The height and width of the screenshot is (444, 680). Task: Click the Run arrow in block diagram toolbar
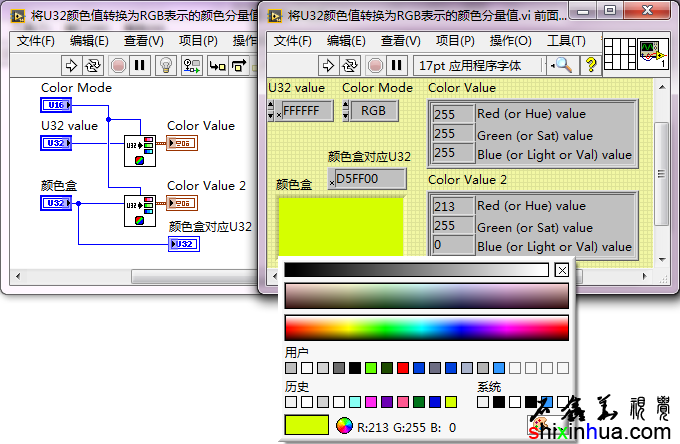72,65
